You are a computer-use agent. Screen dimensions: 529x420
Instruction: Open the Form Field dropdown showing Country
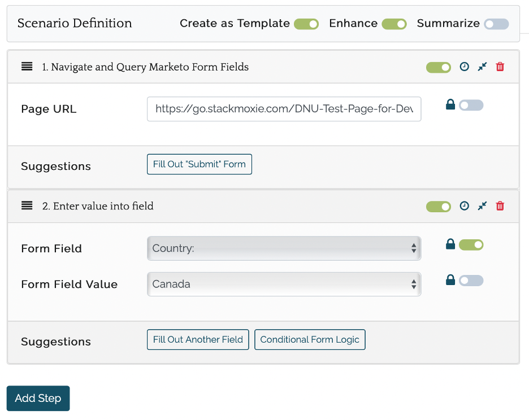[x=284, y=248]
